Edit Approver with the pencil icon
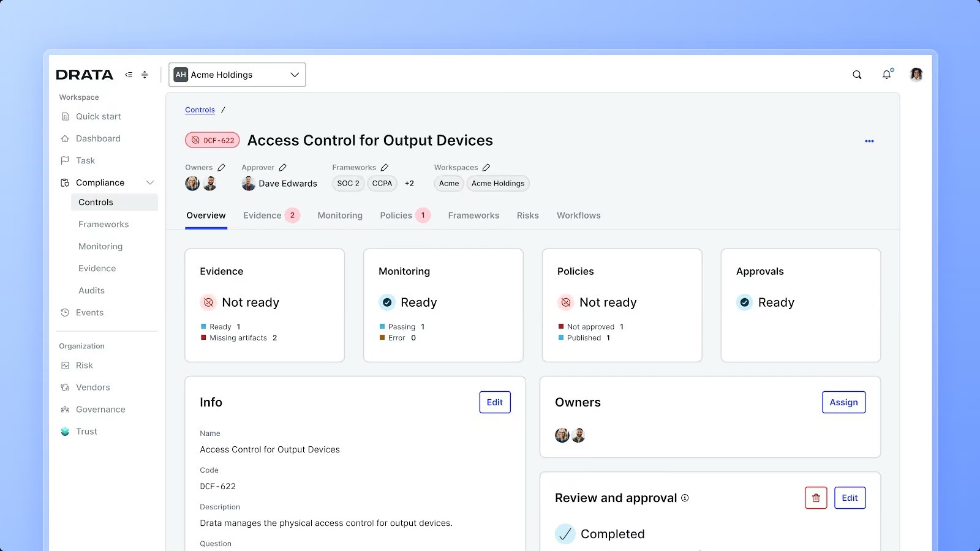This screenshot has height=551, width=980. tap(282, 168)
